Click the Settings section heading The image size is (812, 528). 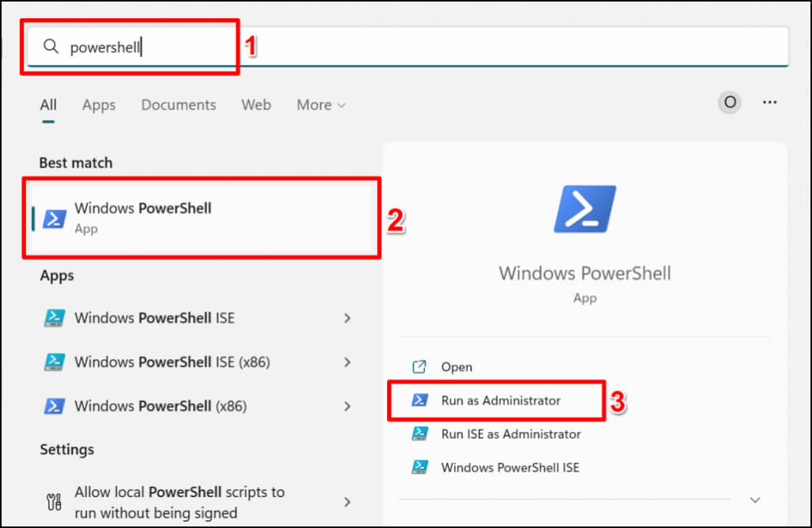[x=67, y=450]
